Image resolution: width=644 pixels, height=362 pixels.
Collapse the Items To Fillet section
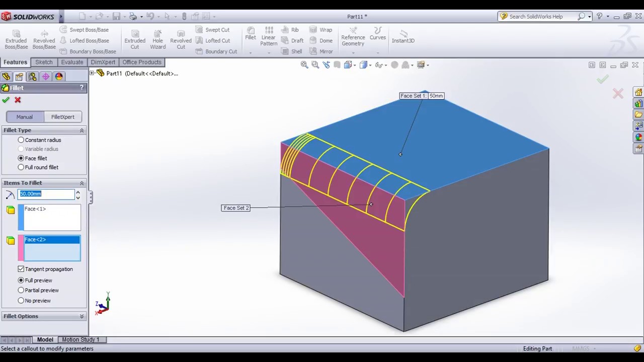pos(82,183)
